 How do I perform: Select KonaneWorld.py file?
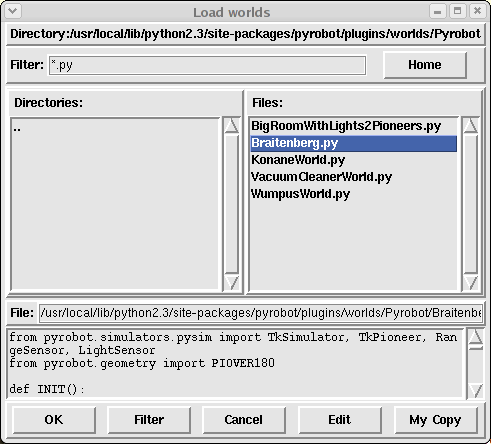click(353, 160)
